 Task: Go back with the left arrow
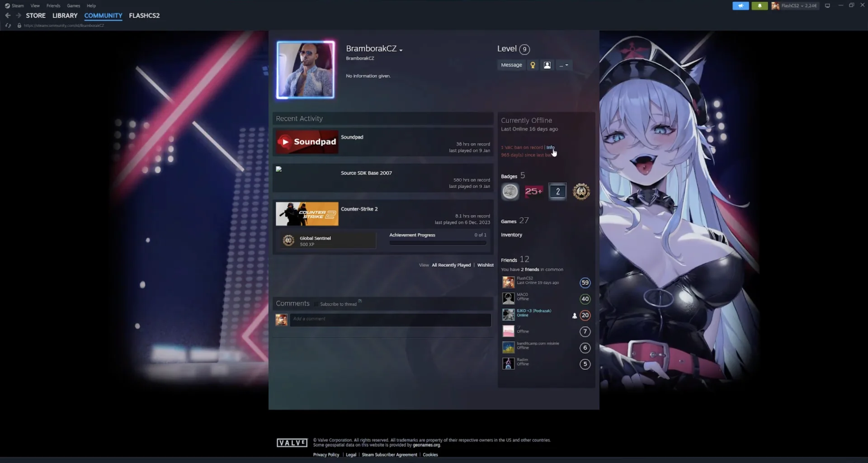click(x=8, y=15)
